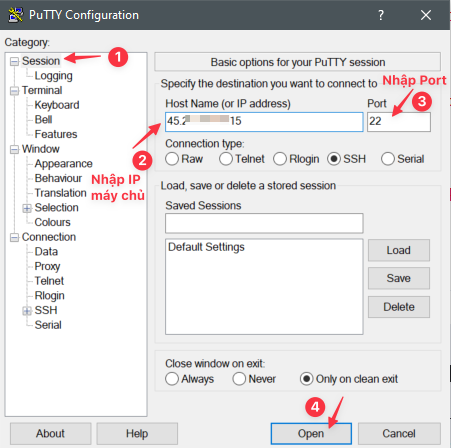Image resolution: width=451 pixels, height=448 pixels.
Task: Select the SSH connection type radio
Action: click(334, 159)
